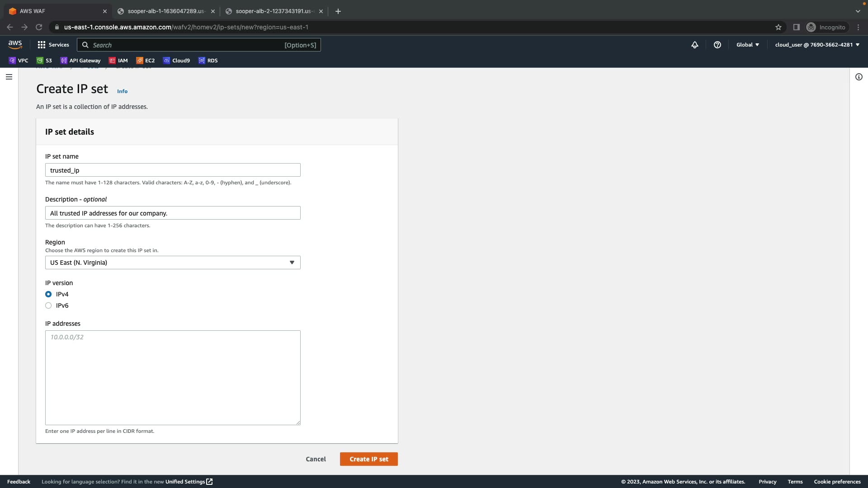Expand the Global region selector
868x488 pixels.
click(x=748, y=45)
